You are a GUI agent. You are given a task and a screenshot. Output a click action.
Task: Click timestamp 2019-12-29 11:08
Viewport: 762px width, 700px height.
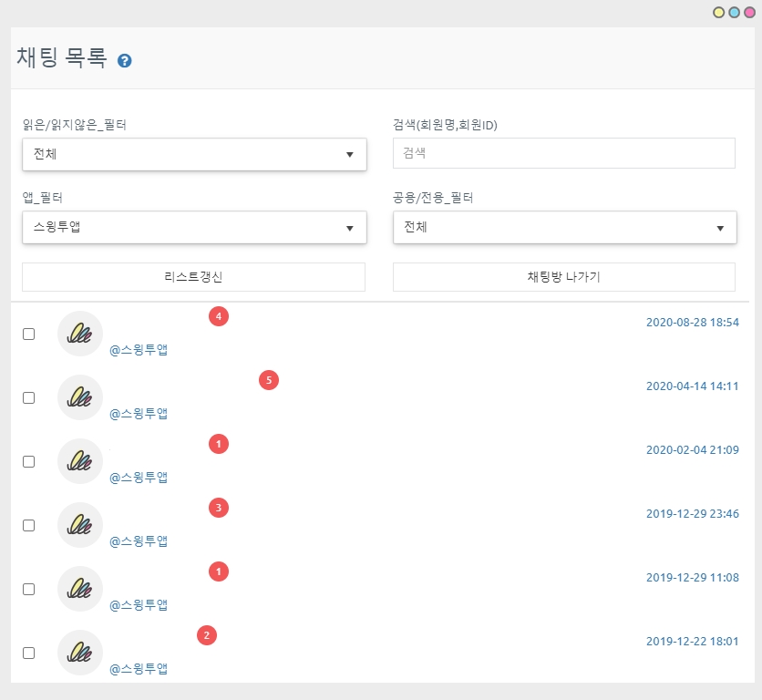[693, 578]
